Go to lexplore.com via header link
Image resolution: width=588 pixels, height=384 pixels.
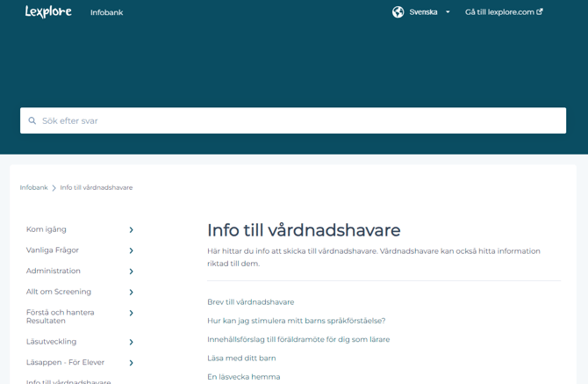tap(499, 12)
